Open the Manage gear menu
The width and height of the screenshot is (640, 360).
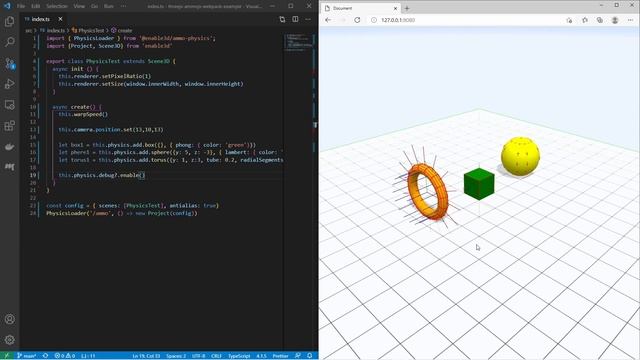coord(9,340)
